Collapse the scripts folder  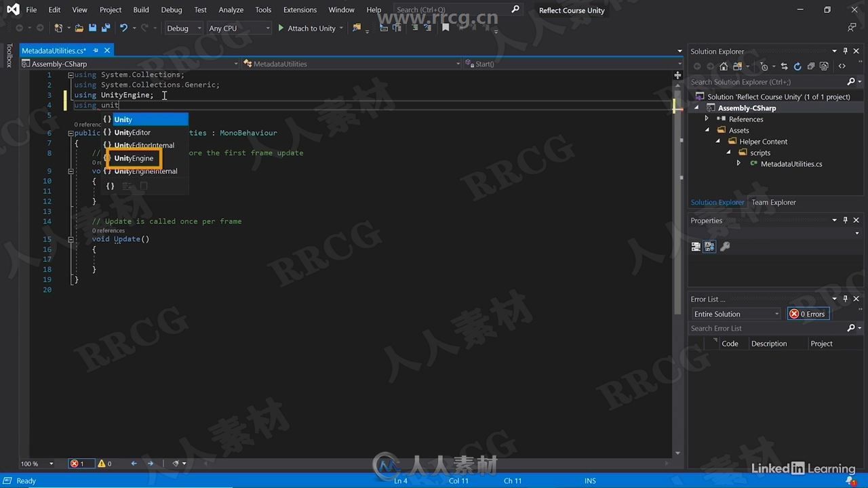729,152
